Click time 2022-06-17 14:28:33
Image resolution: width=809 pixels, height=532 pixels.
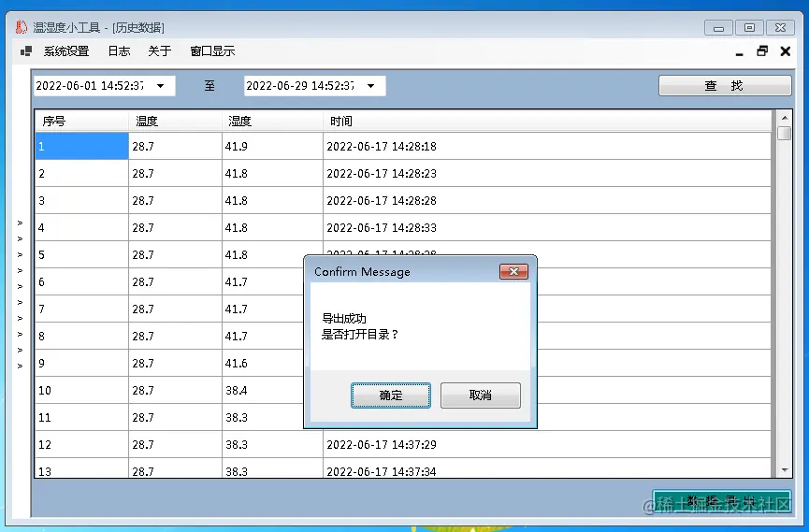(382, 227)
